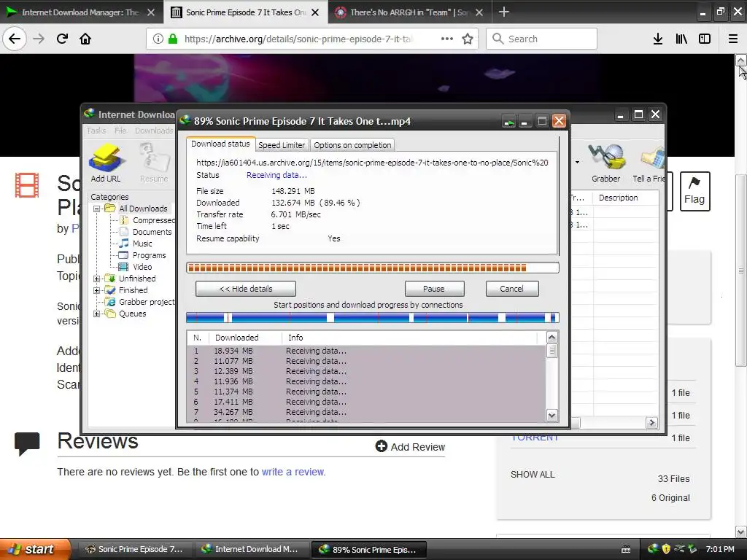Collapse the All Downloads tree node
Screen dimensions: 747x560
[97, 209]
